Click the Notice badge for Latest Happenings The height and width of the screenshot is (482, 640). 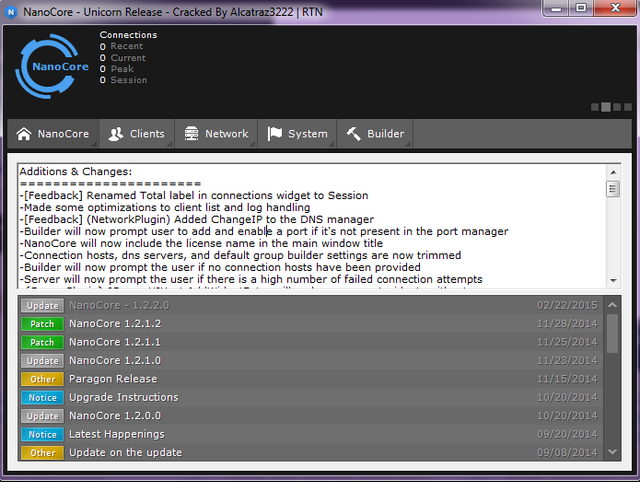click(42, 434)
